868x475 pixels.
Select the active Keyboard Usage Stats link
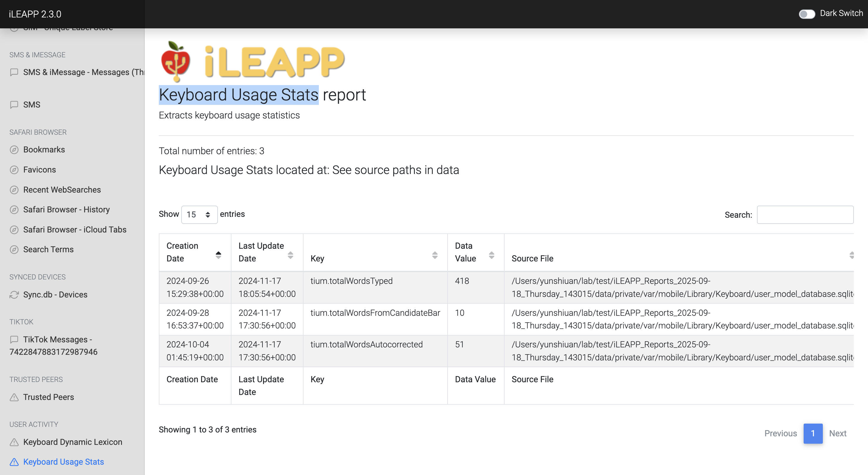(63, 462)
